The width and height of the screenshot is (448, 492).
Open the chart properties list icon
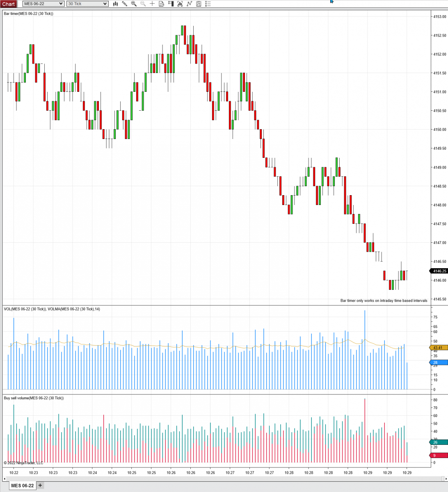208,4
